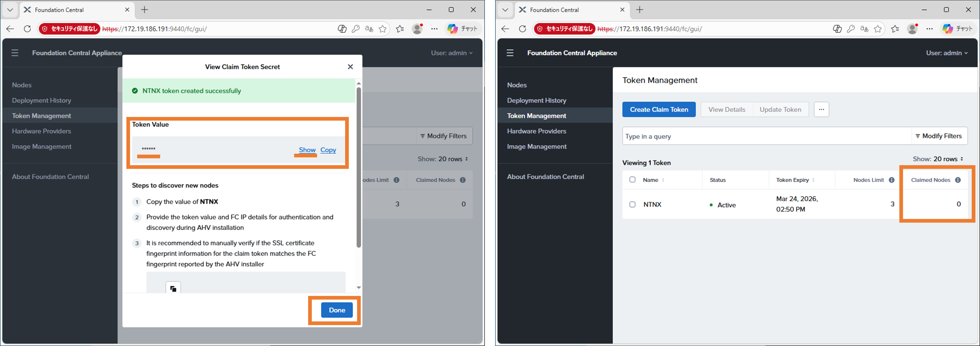Click Token Expiry column sort icon

click(x=813, y=180)
